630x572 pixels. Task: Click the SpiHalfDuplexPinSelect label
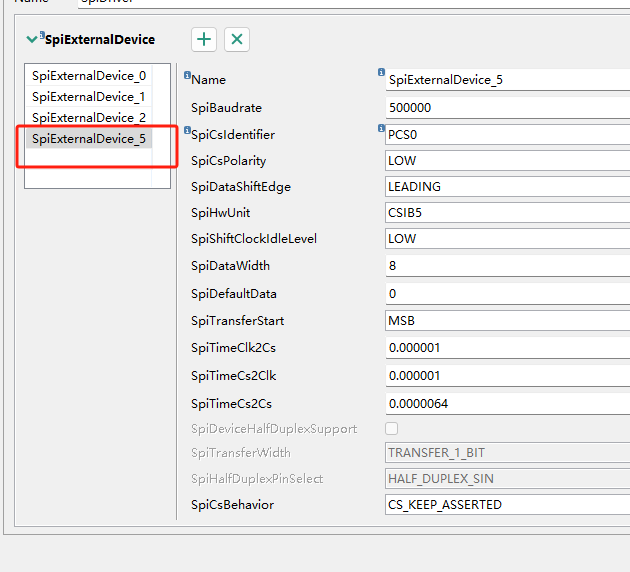pos(257,478)
